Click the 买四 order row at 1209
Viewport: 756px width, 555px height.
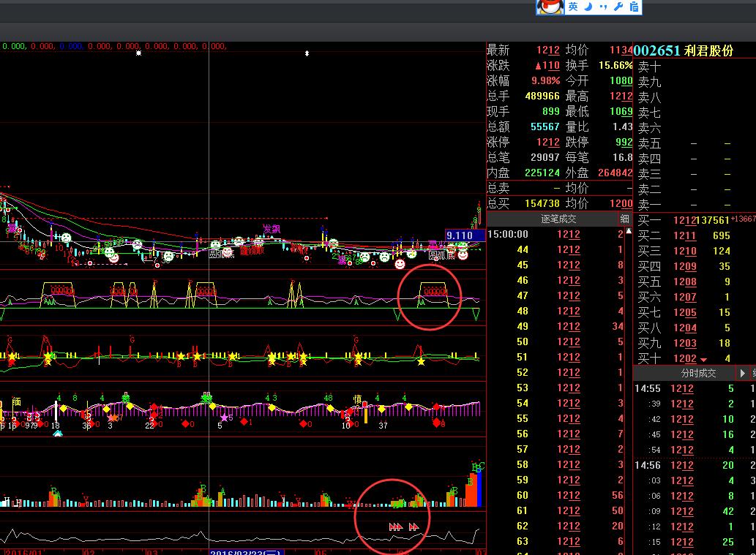695,266
